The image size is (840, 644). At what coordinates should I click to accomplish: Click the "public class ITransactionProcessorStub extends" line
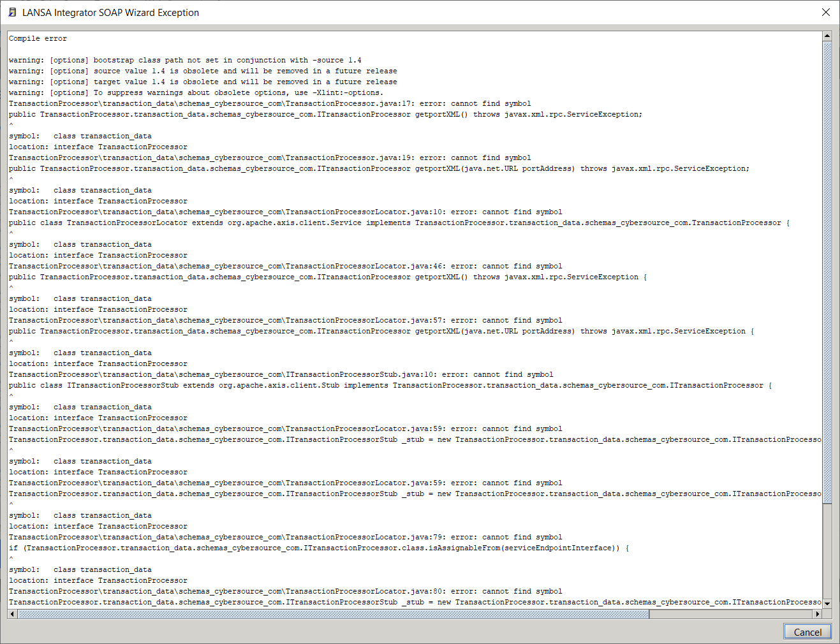pos(390,385)
